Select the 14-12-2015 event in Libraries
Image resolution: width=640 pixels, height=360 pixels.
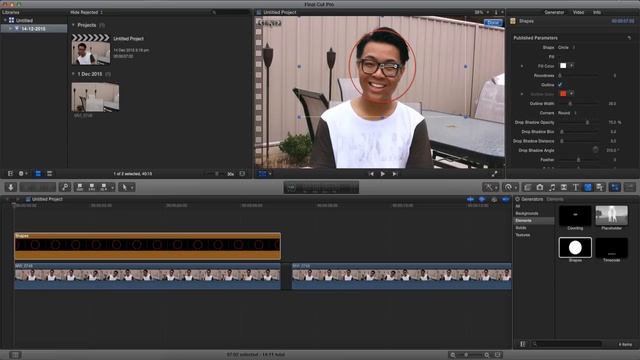pos(33,29)
